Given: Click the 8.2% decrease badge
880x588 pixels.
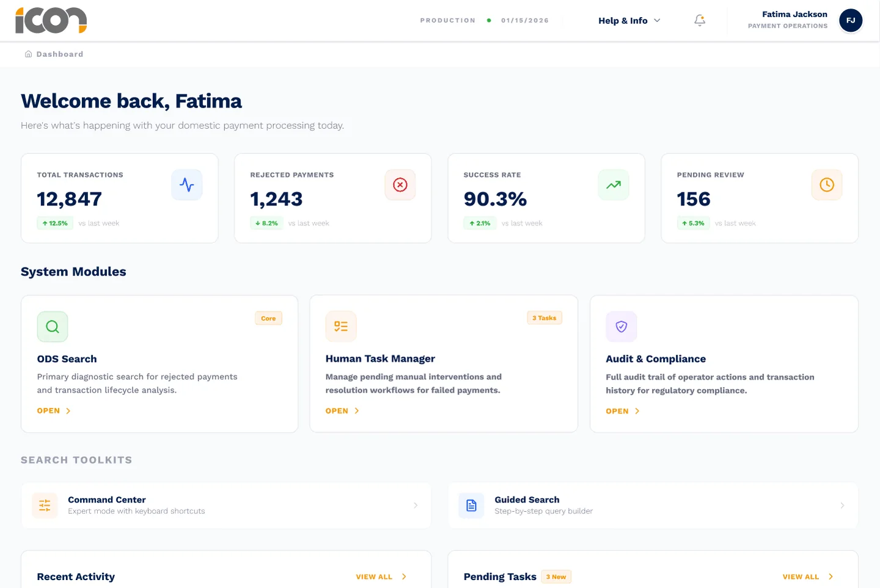Looking at the screenshot, I should click(x=266, y=223).
